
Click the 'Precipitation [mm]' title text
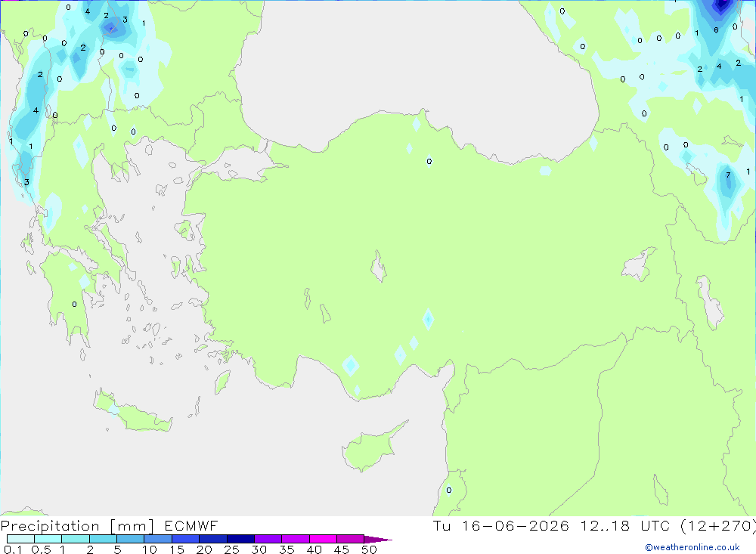pos(77,526)
